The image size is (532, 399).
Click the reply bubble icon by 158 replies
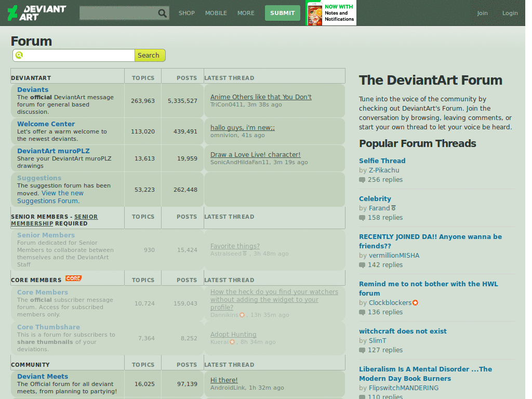click(x=362, y=218)
